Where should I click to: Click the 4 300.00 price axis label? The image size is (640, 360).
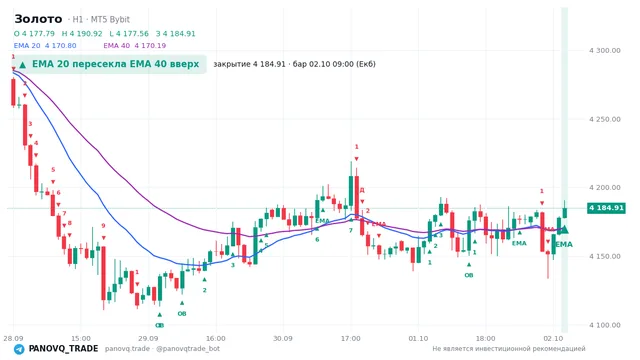604,50
